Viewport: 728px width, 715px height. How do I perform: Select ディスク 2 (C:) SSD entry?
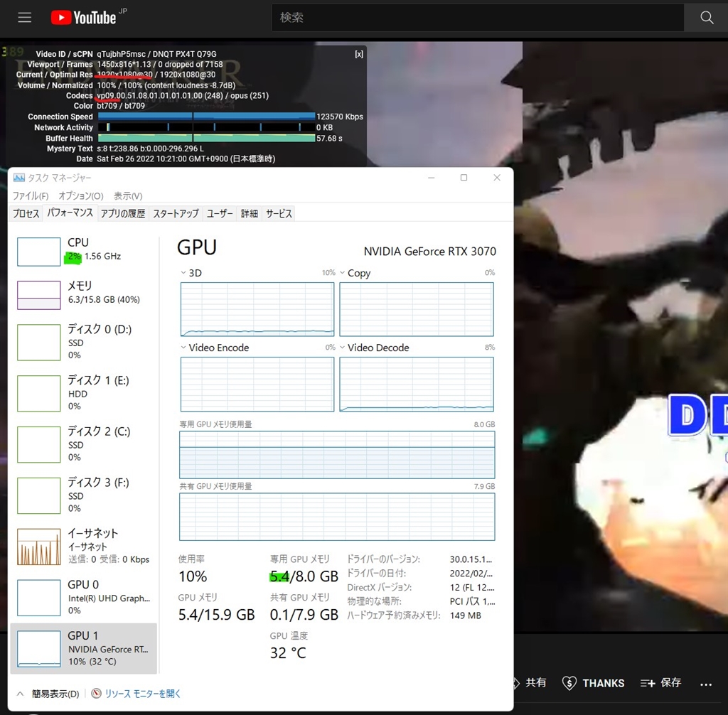(84, 444)
